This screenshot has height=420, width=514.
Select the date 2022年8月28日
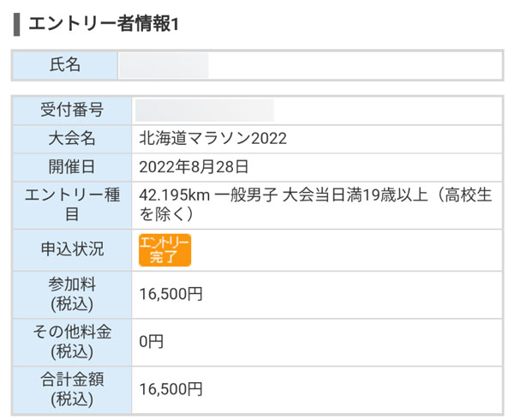(x=194, y=166)
